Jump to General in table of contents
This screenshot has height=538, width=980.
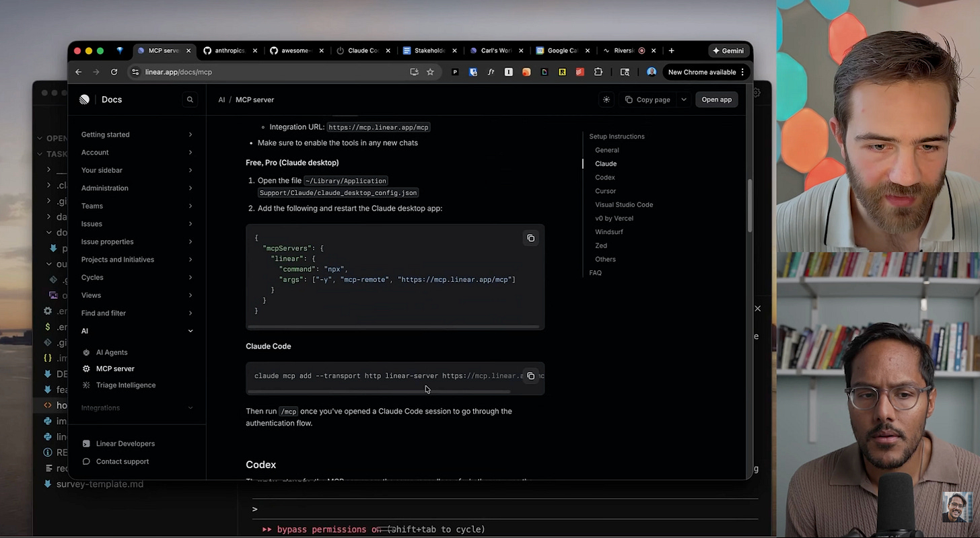[x=607, y=150]
